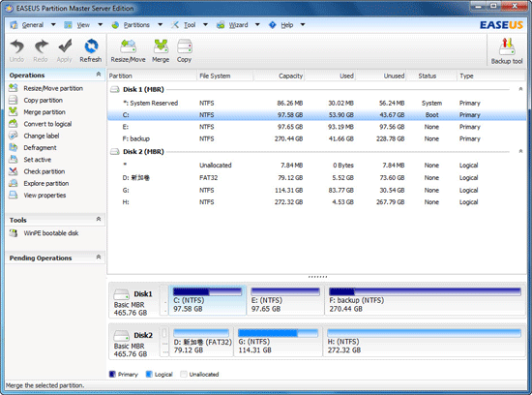Expand the Partitions menu dropdown arrow
532x395 pixels.
161,25
